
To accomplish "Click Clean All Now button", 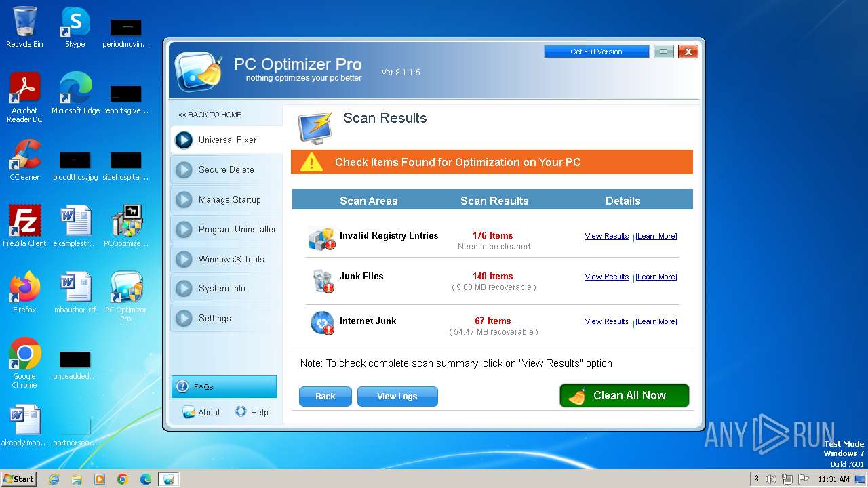I will [x=625, y=396].
